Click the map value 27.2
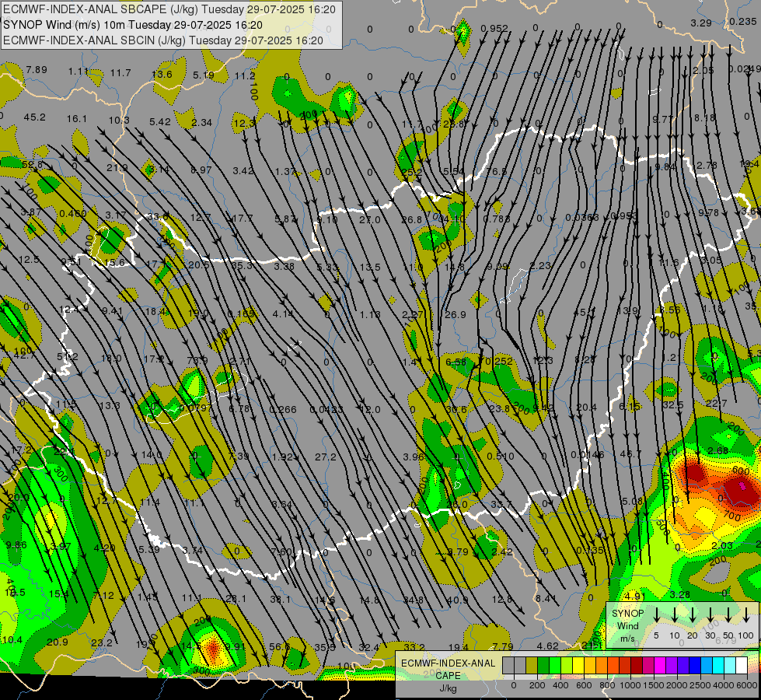Screen dimensions: 761x700 click(x=325, y=457)
